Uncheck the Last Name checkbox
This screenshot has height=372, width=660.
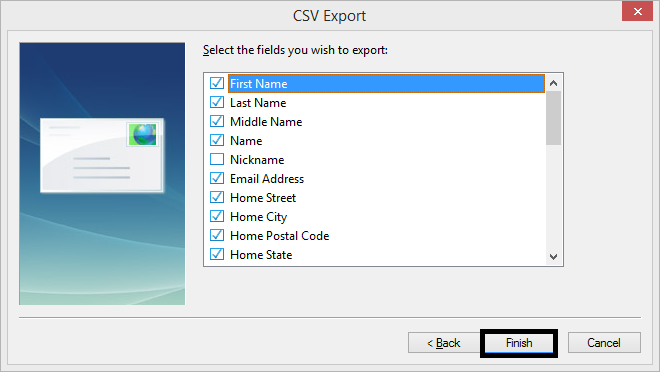217,102
